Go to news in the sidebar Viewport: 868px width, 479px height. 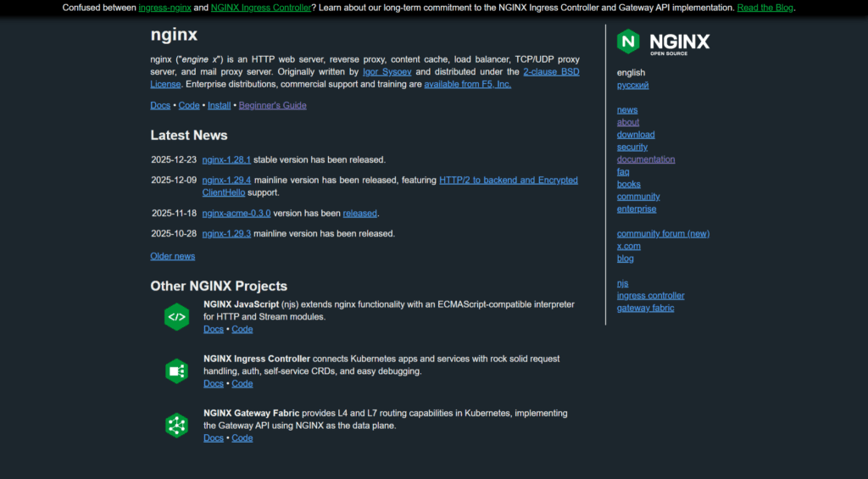[627, 110]
